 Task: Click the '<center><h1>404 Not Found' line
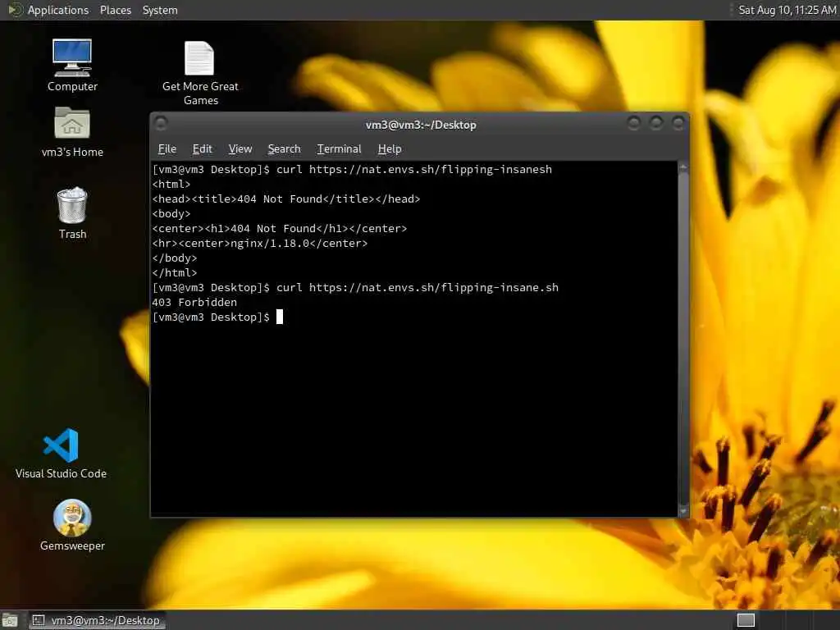tap(280, 228)
